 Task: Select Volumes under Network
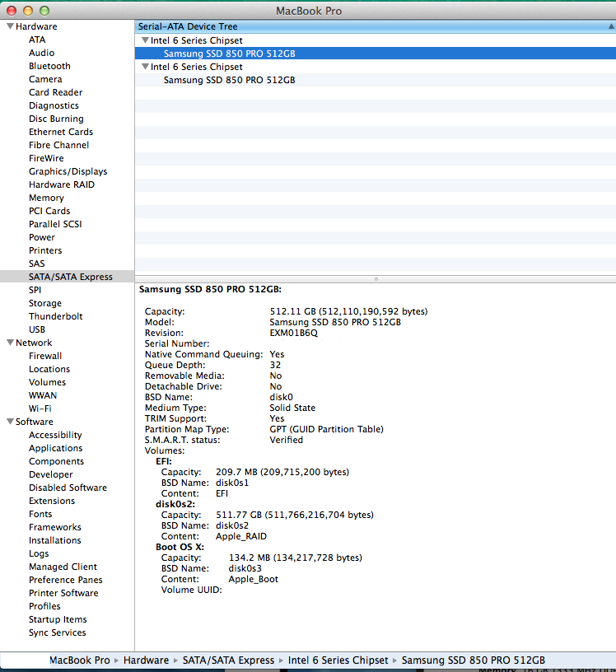(x=47, y=382)
